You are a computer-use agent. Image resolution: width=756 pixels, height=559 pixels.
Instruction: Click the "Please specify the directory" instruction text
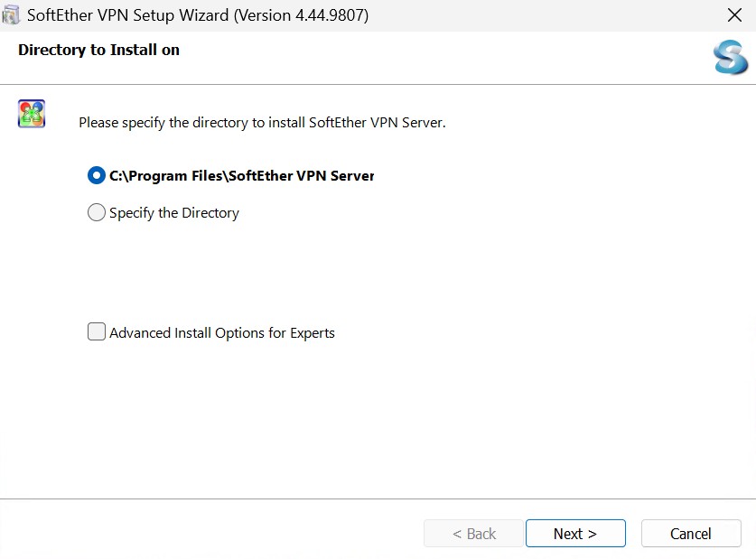tap(262, 122)
